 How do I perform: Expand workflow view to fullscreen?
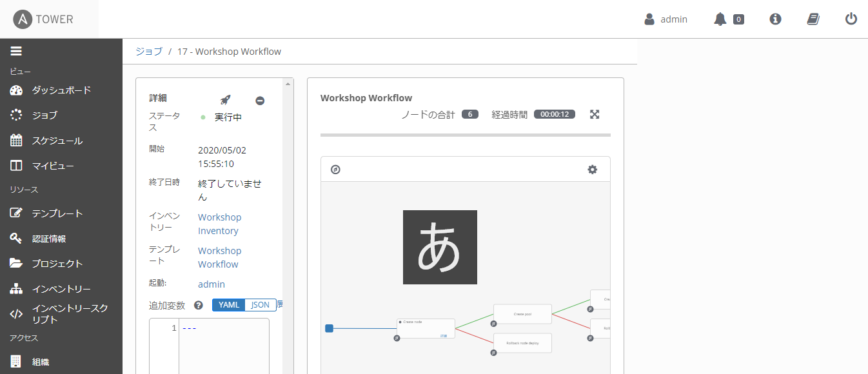pos(594,113)
